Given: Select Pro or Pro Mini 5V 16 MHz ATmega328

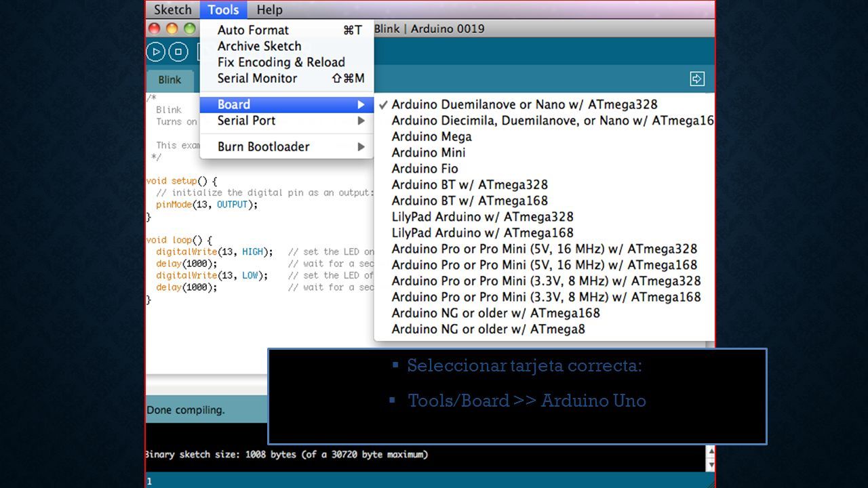Looking at the screenshot, I should tap(545, 249).
